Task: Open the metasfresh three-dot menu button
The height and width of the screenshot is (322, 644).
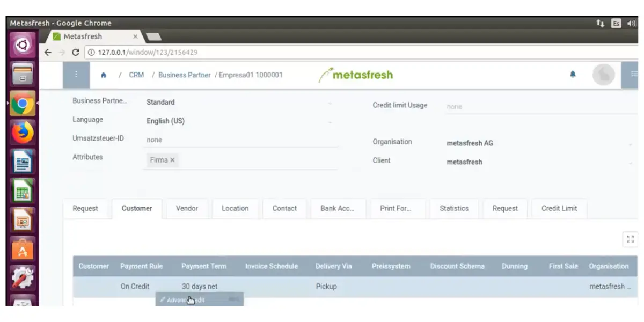Action: 76,75
